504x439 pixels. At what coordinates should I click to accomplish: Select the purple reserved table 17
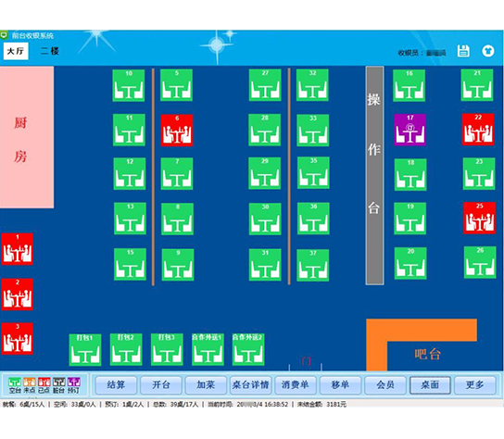click(410, 130)
